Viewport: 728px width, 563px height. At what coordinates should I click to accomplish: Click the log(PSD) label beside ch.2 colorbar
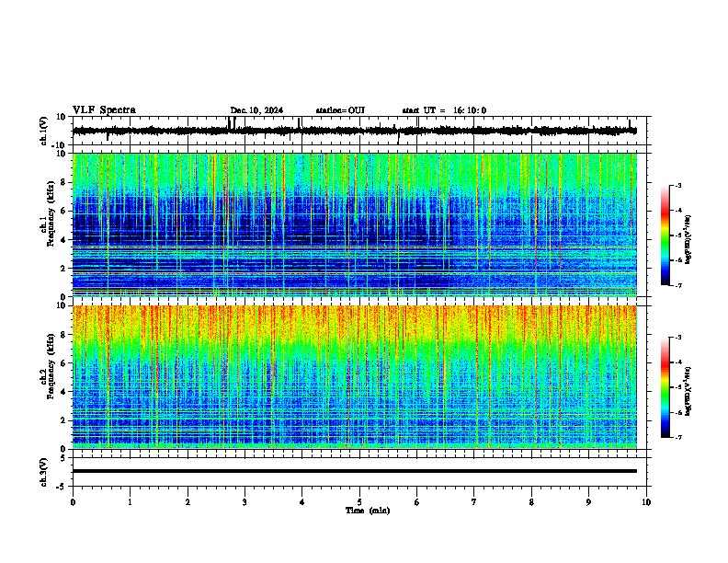(x=688, y=391)
